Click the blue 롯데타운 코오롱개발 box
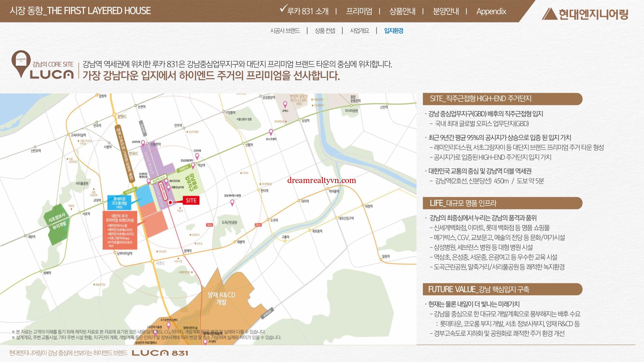This screenshot has width=644, height=362. pyautogui.click(x=119, y=203)
